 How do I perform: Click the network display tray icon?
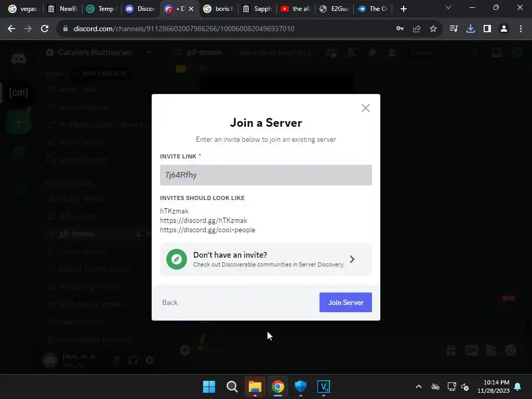tap(451, 387)
